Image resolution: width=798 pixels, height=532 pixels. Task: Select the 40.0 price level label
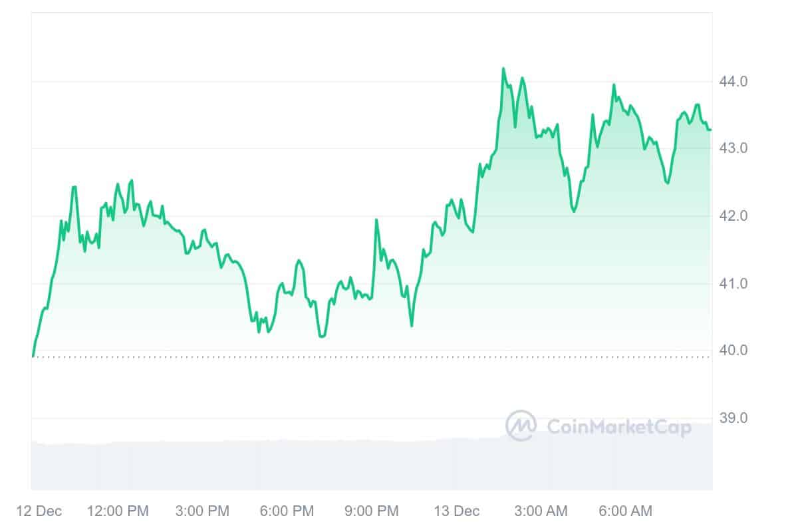[x=734, y=350]
